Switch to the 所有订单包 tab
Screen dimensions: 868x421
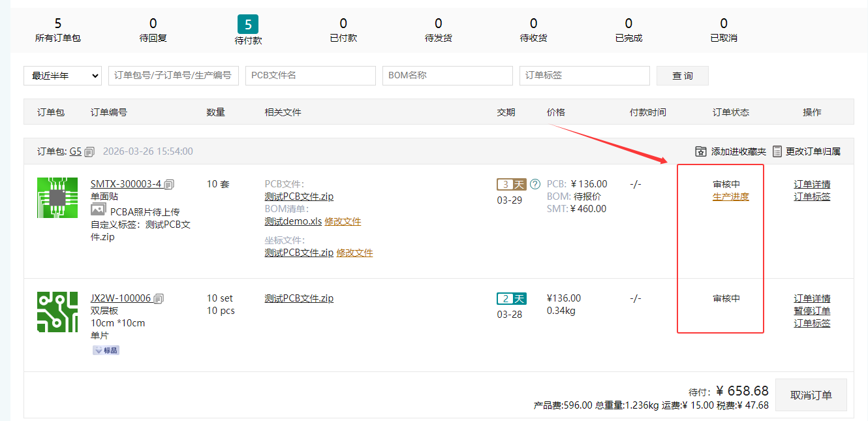(58, 31)
